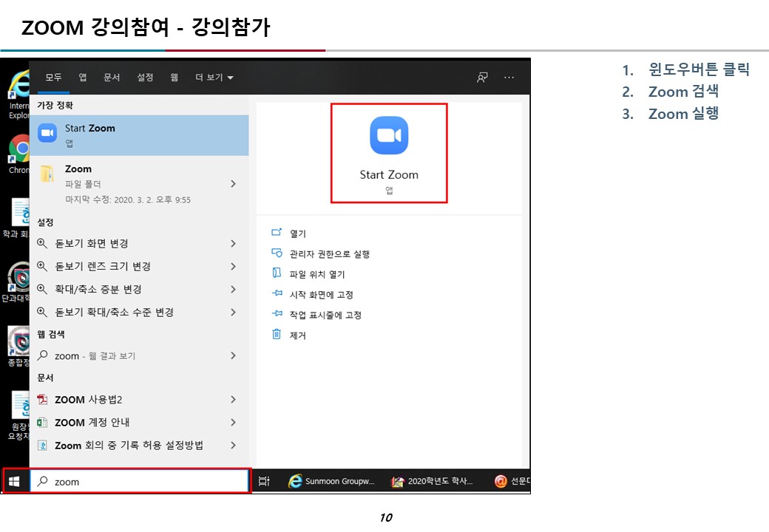Expand arrow for 돋보기 화면 변경
The width and height of the screenshot is (769, 532).
tap(234, 244)
